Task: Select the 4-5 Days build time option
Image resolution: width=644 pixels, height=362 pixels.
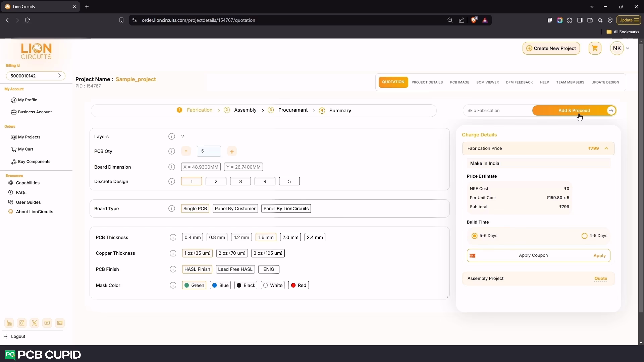Action: coord(584,236)
